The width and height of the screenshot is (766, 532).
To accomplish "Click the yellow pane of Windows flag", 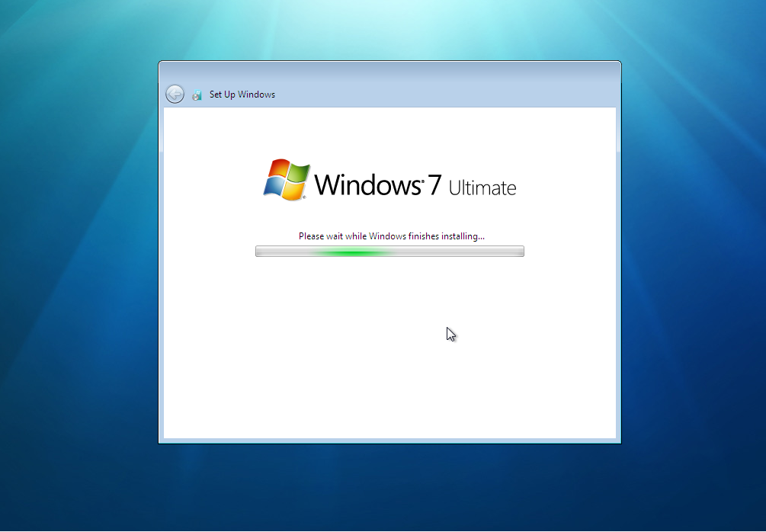I will point(293,190).
